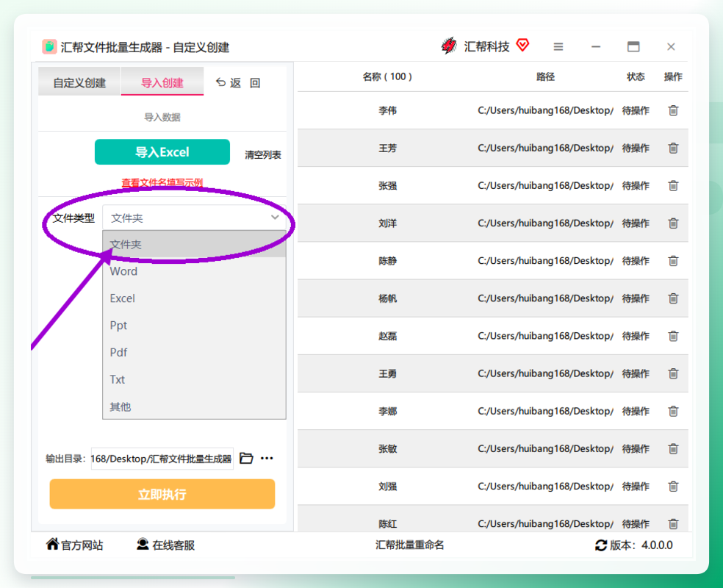Delete the 李娜 row with trash icon
The image size is (723, 588).
673,411
